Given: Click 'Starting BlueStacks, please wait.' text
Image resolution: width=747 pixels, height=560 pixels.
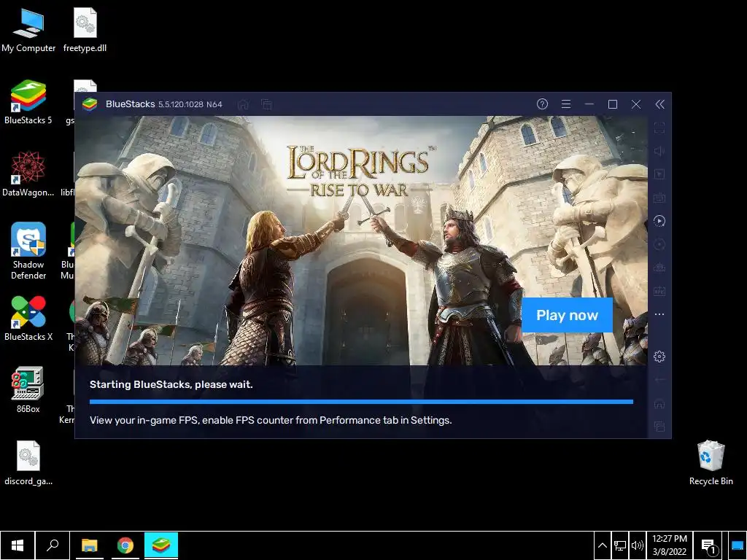Looking at the screenshot, I should click(171, 384).
